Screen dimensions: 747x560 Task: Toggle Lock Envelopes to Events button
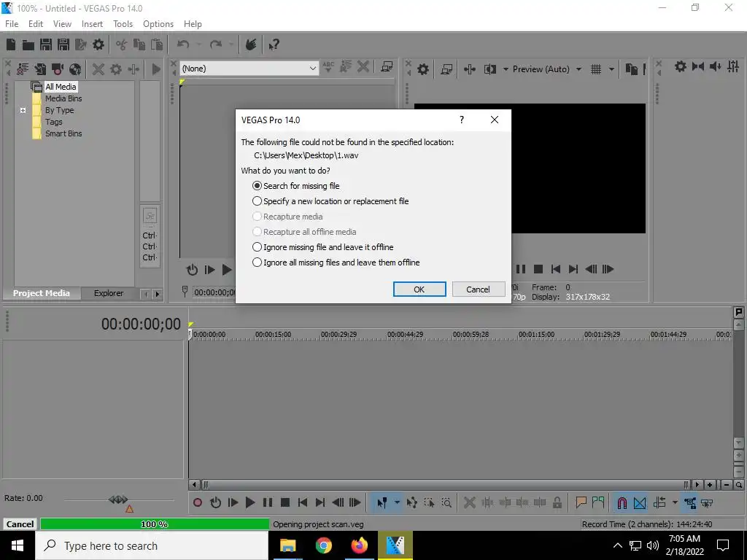690,502
